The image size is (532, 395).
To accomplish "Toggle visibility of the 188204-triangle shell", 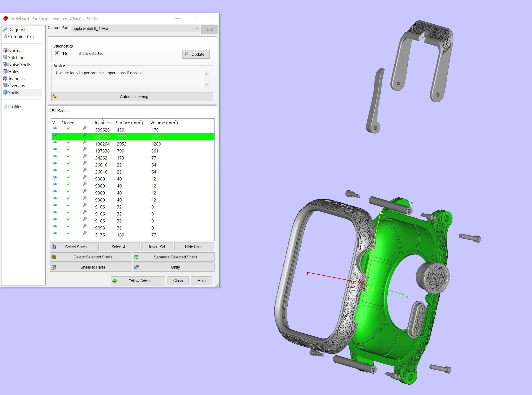I will [x=55, y=142].
